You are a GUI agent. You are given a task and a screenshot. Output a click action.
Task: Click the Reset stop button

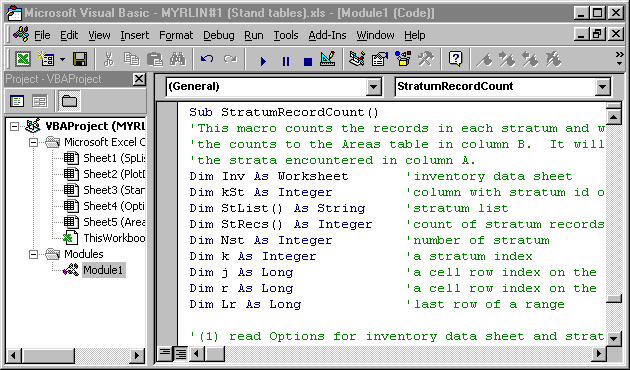point(308,61)
